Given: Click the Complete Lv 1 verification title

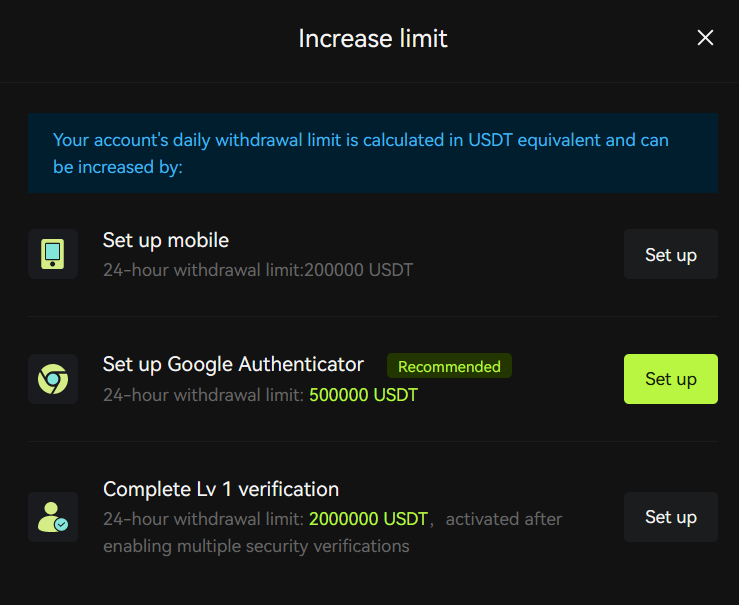Looking at the screenshot, I should [x=221, y=489].
